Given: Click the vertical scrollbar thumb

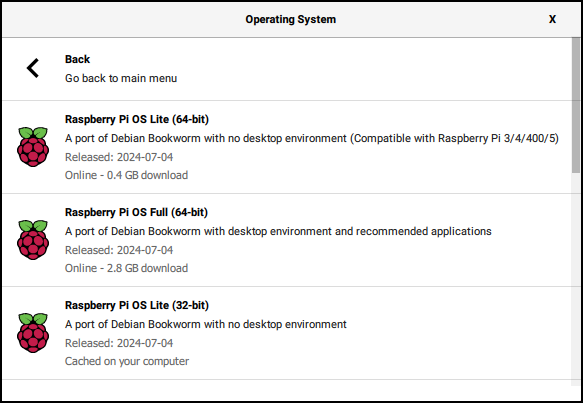Looking at the screenshot, I should (576, 105).
